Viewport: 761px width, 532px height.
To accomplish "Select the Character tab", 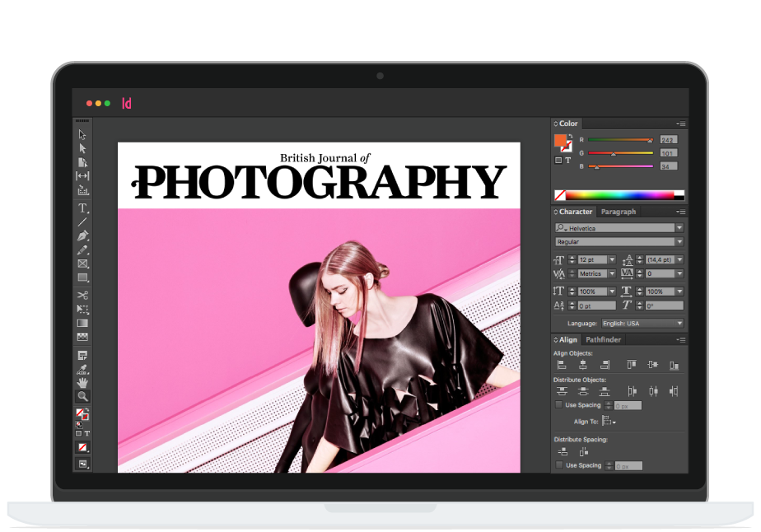I will click(x=576, y=212).
